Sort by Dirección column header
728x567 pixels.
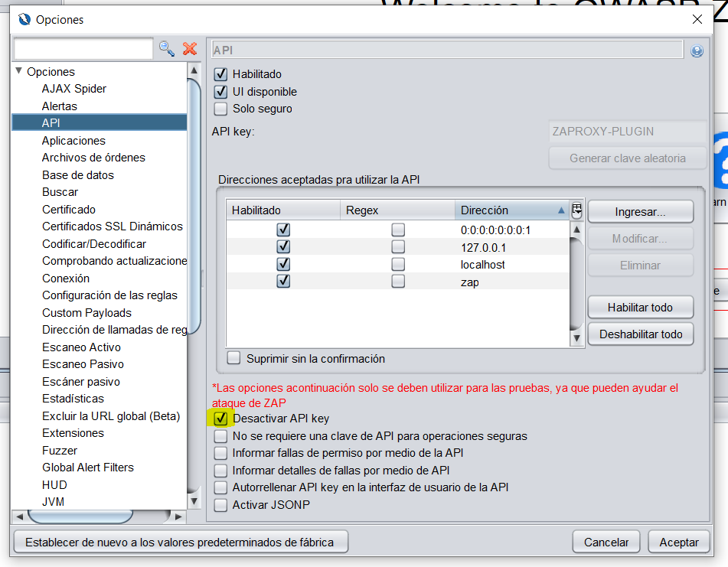513,210
